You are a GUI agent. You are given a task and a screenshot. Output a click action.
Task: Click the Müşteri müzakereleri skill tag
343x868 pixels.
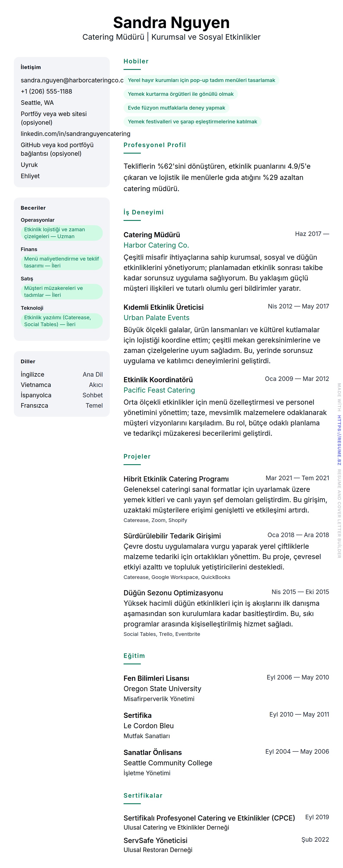62,291
